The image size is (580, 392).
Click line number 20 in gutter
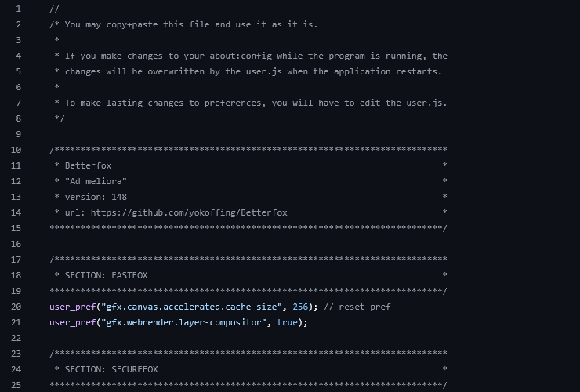pyautogui.click(x=16, y=307)
